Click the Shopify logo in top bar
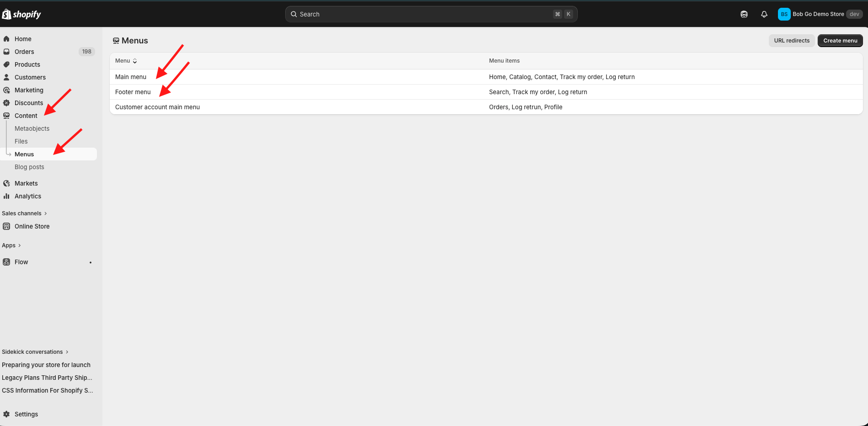The width and height of the screenshot is (868, 426). (x=21, y=14)
